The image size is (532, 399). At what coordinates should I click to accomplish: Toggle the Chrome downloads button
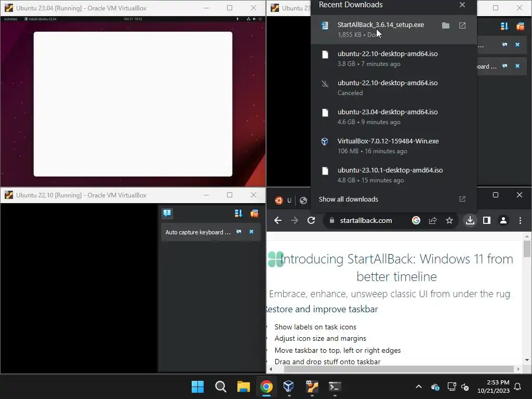click(470, 220)
